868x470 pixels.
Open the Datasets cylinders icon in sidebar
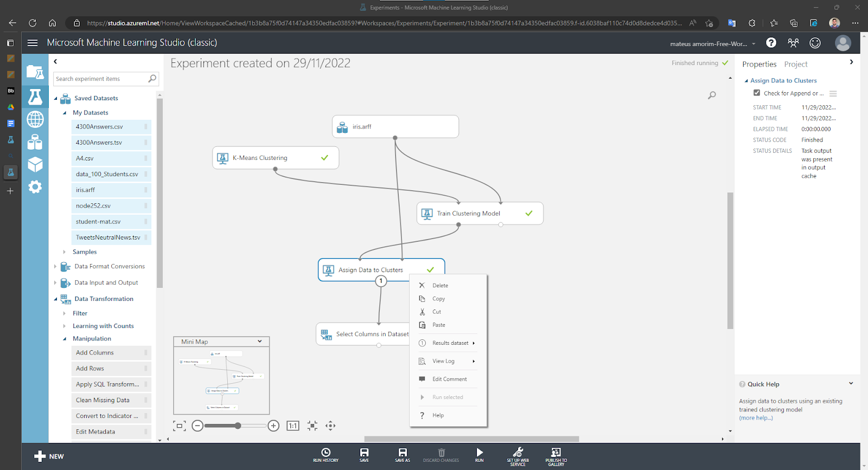[x=35, y=142]
